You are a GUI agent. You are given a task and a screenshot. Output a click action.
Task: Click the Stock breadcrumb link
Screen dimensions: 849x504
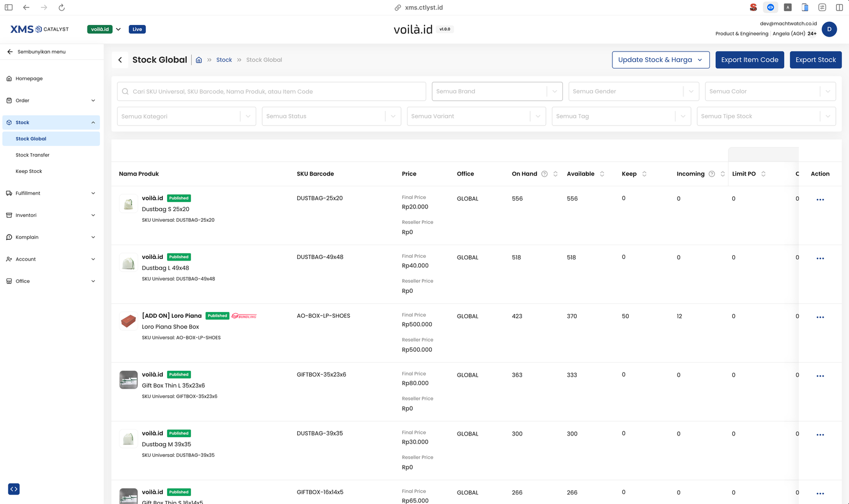pos(224,60)
